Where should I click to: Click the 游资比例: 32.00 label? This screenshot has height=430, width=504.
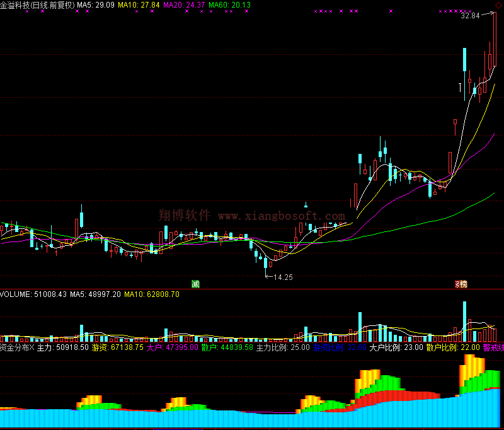coord(340,347)
